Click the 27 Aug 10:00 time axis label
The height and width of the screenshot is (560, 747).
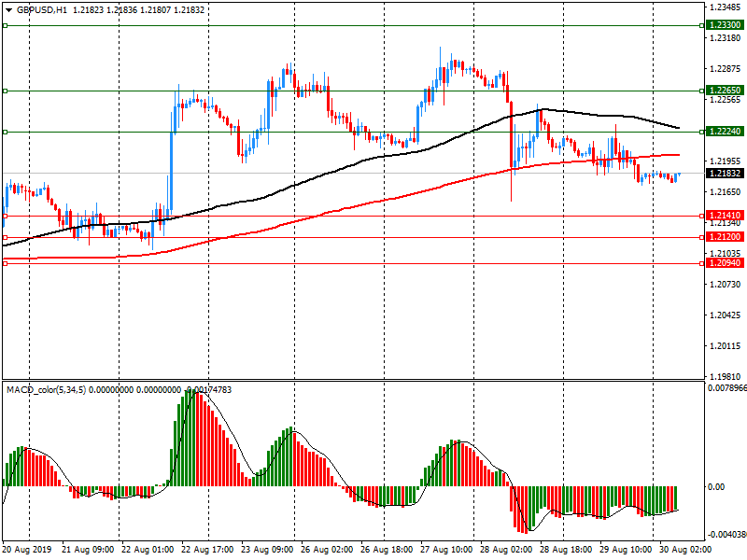[446, 550]
